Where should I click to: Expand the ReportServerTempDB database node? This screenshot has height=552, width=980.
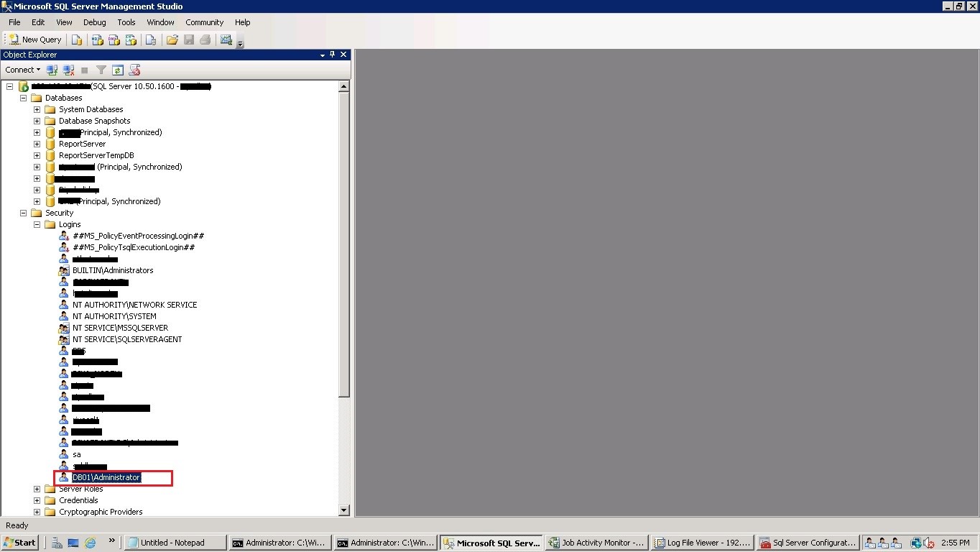click(37, 155)
